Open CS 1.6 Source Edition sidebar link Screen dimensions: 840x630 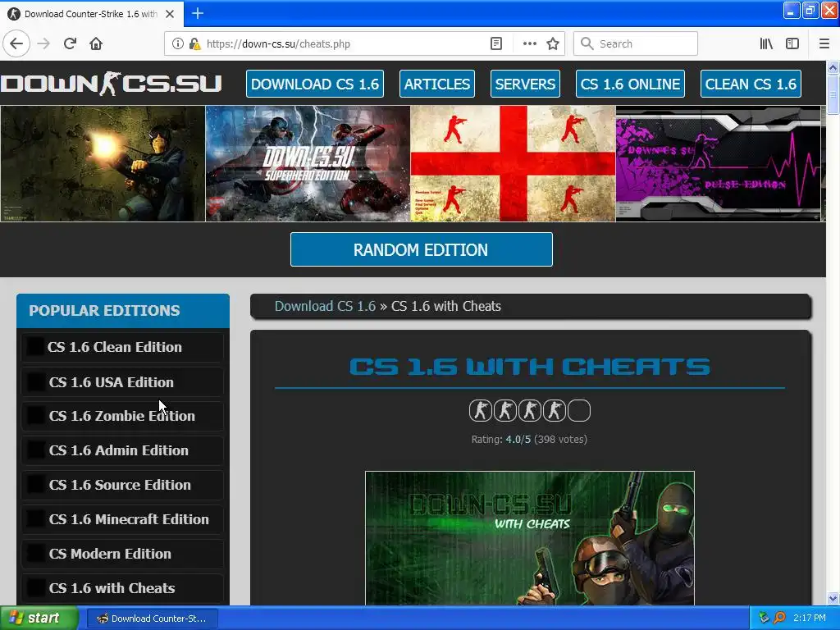click(123, 485)
